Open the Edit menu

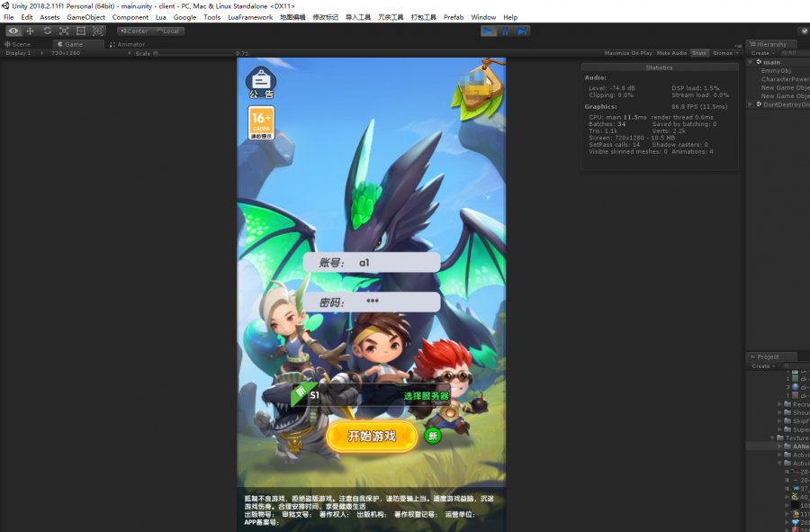[27, 17]
